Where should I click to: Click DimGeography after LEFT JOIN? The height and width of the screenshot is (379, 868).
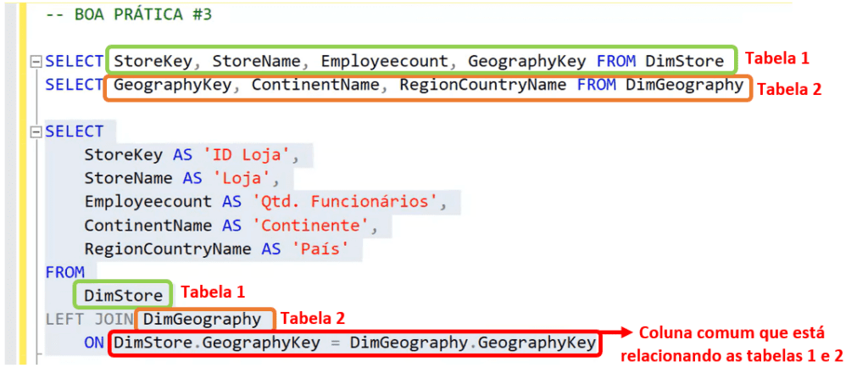coord(202,319)
